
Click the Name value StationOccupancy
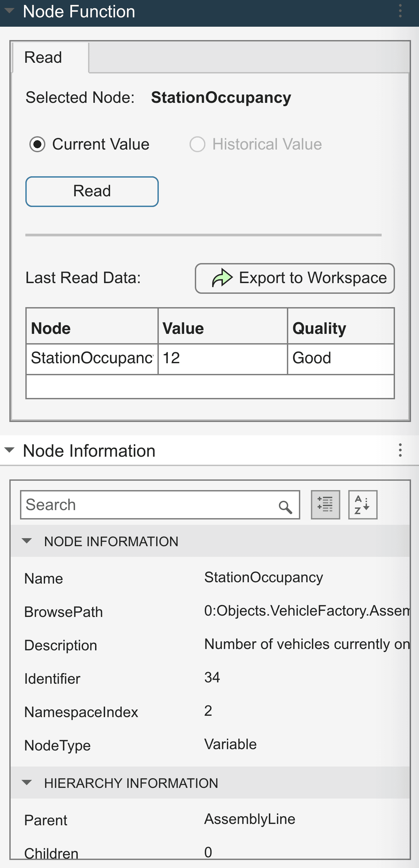point(264,578)
